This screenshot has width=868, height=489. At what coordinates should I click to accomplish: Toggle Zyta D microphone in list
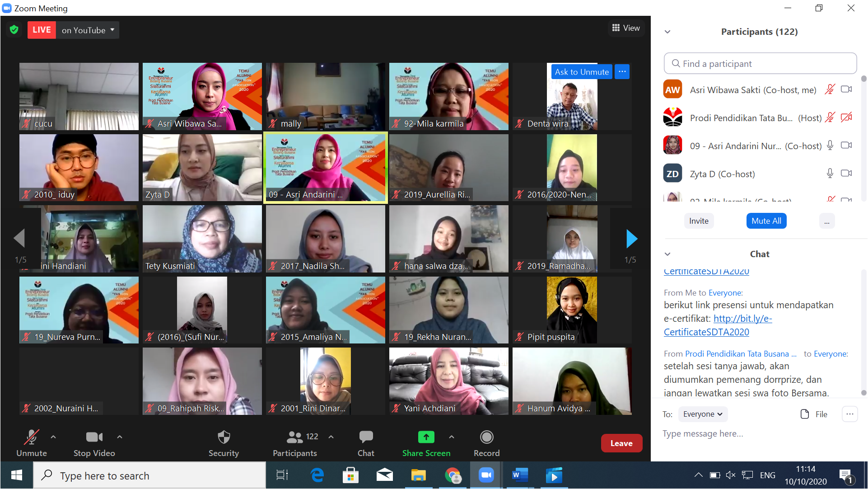tap(830, 174)
